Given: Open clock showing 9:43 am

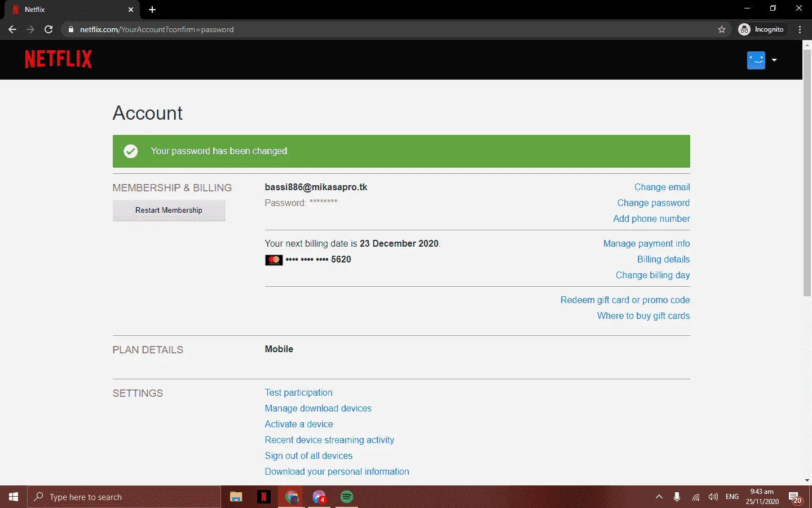Looking at the screenshot, I should coord(762,497).
